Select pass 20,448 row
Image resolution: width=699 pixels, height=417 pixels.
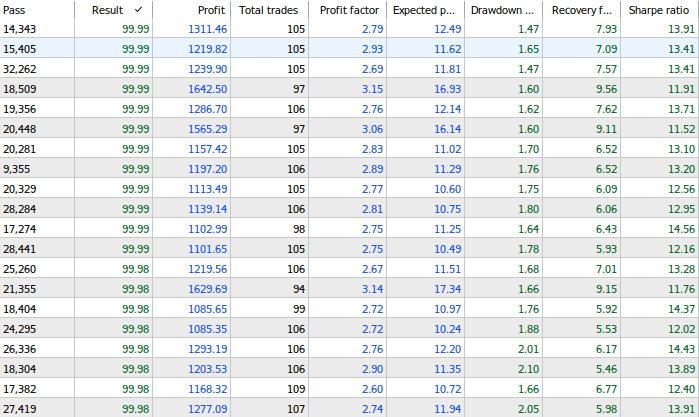350,129
